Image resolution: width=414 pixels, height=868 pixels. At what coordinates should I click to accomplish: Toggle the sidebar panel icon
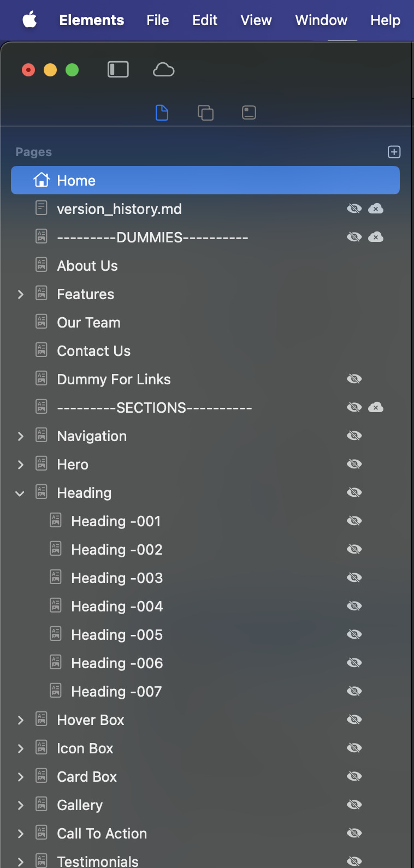[118, 70]
